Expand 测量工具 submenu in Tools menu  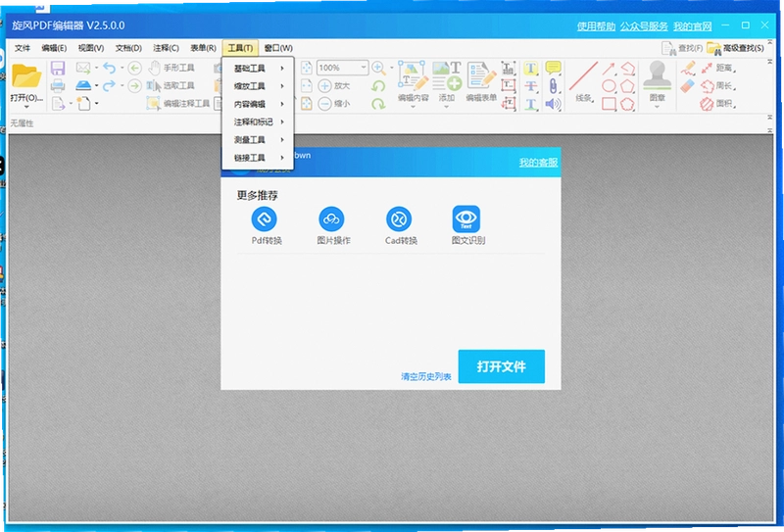(x=258, y=140)
